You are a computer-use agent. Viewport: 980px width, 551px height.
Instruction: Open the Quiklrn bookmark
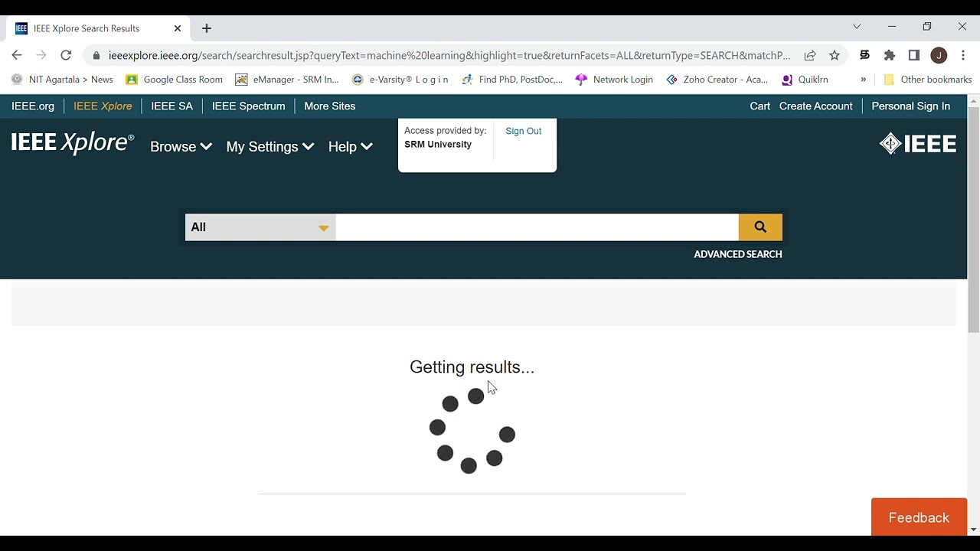(805, 80)
